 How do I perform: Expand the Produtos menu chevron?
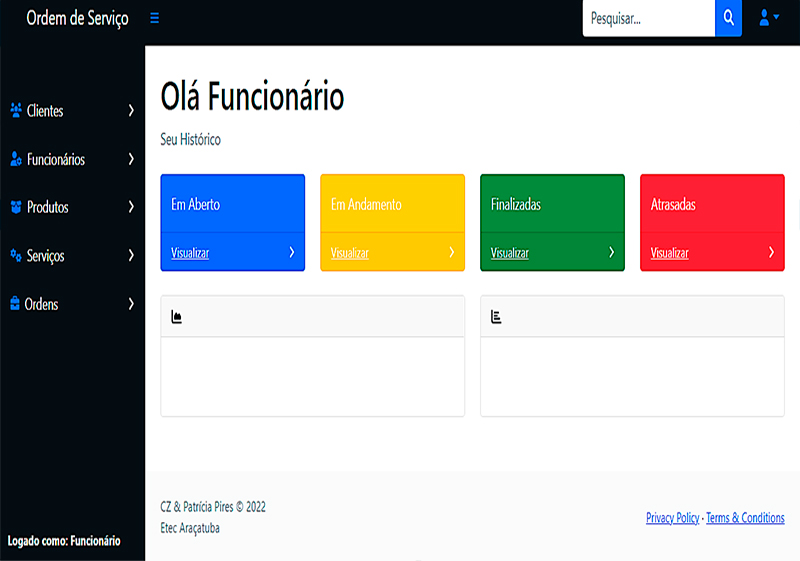(131, 207)
